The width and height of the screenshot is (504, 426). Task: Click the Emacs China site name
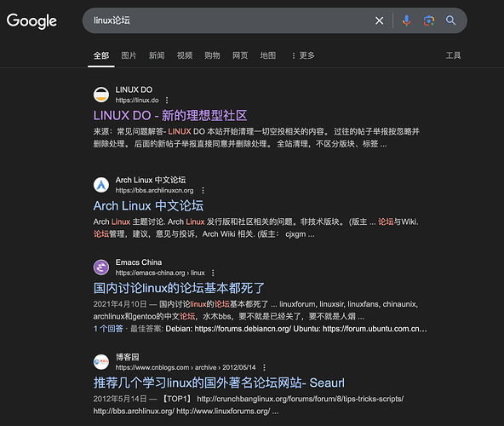[139, 262]
